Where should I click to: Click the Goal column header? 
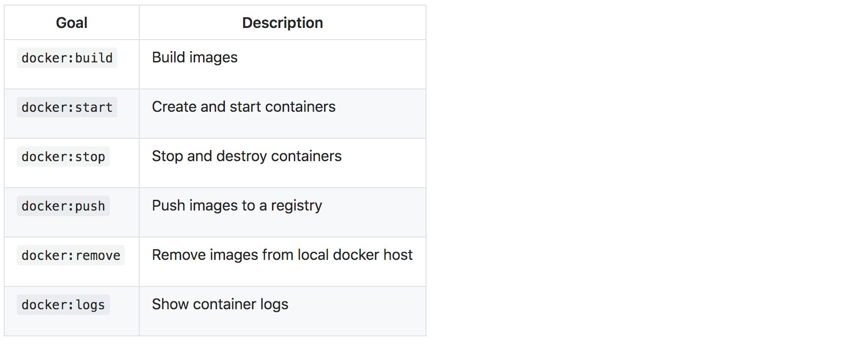(72, 23)
